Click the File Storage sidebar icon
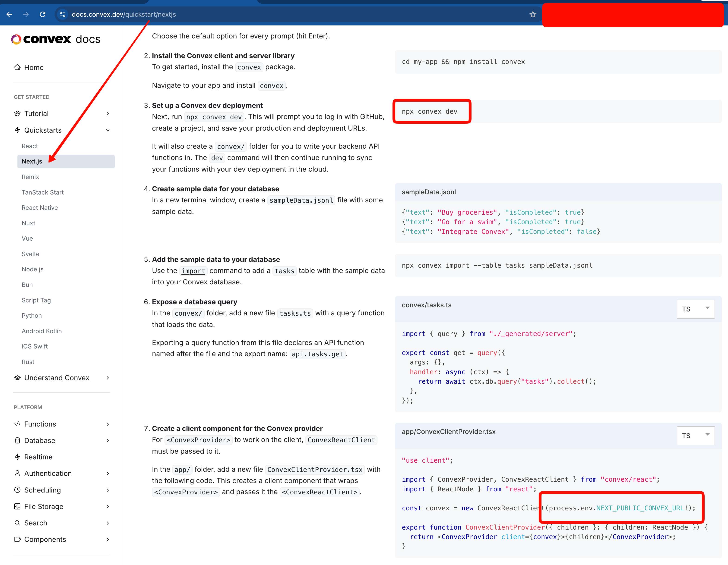 pos(17,506)
